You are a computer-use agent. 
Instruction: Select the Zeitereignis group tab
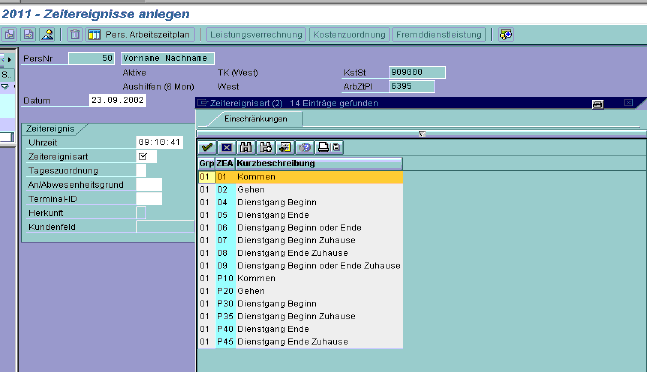coord(50,129)
